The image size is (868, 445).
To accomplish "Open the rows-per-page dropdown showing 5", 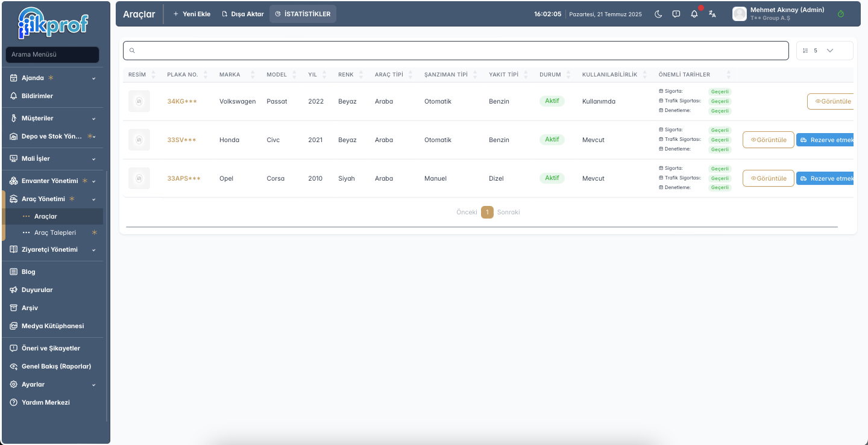I will click(x=825, y=51).
